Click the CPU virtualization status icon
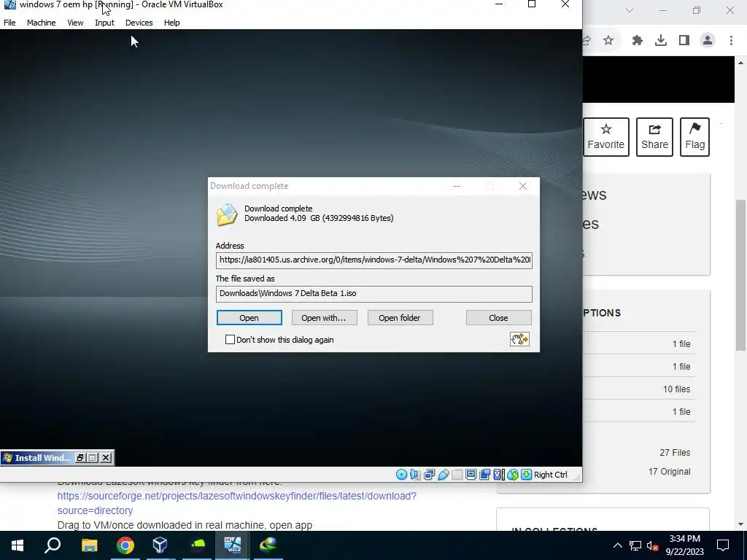 pyautogui.click(x=499, y=475)
